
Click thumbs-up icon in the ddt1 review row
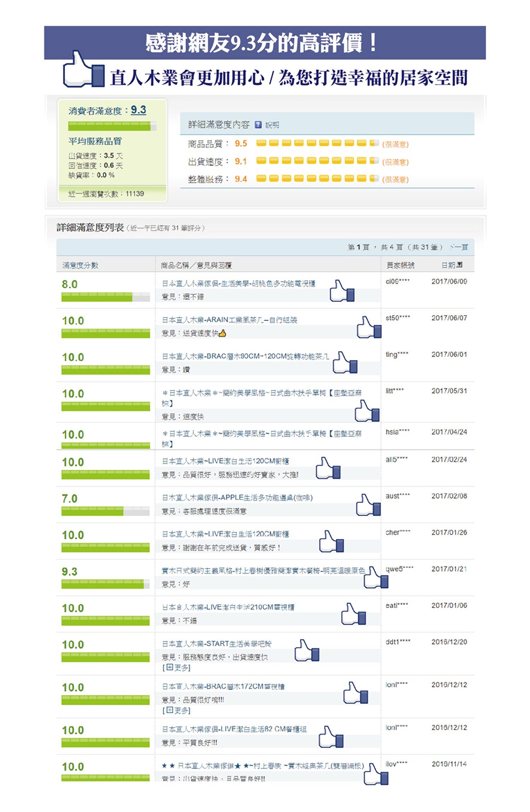pos(307,650)
